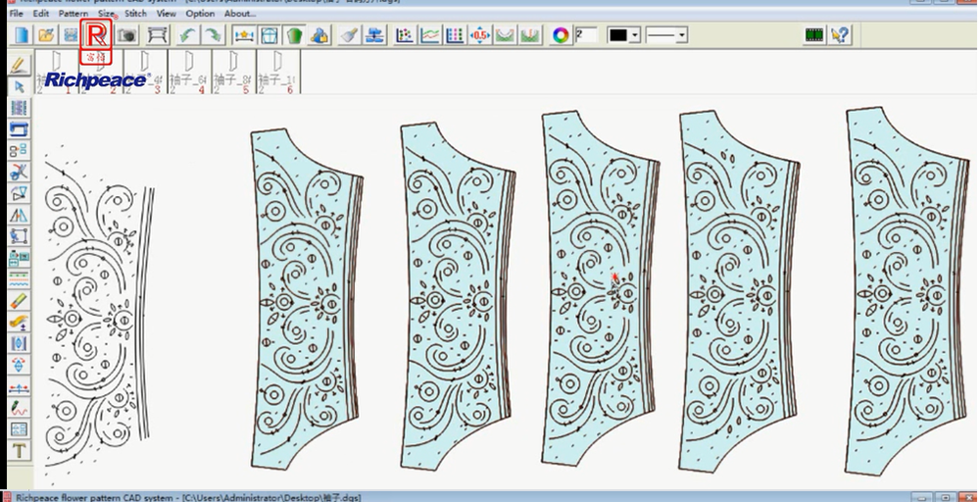Select the scissors cut tool
The height and width of the screenshot is (502, 980).
pos(18,173)
